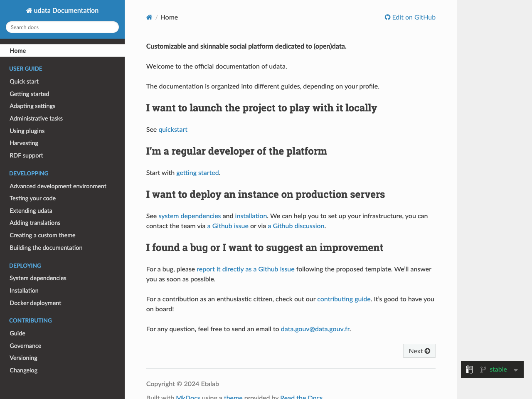Open RDF support page
Screen dimensions: 532x399
point(62,155)
